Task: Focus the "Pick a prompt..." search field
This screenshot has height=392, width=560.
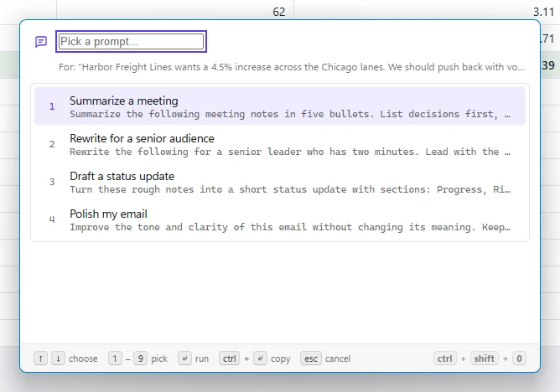Action: 132,41
